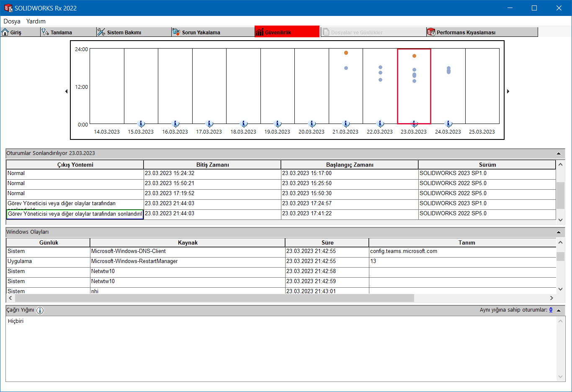Viewport: 572px width, 392px height.
Task: Select the Microsoft-Windows-DNS-Client event row
Action: click(x=281, y=251)
